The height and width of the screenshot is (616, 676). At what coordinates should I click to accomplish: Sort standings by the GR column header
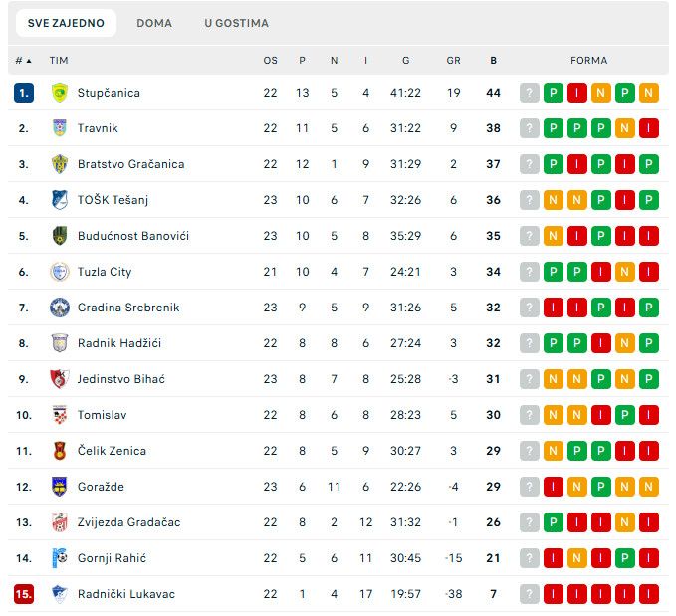453,61
